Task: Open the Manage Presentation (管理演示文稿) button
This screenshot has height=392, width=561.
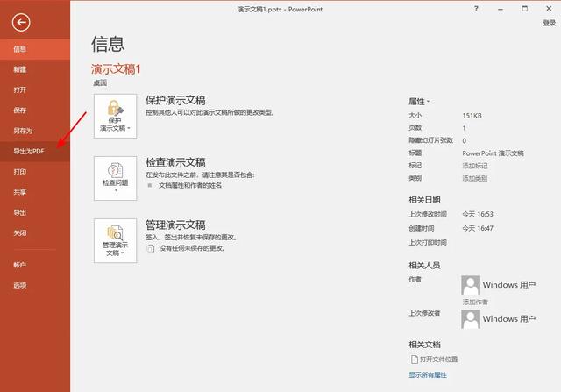Action: click(115, 240)
